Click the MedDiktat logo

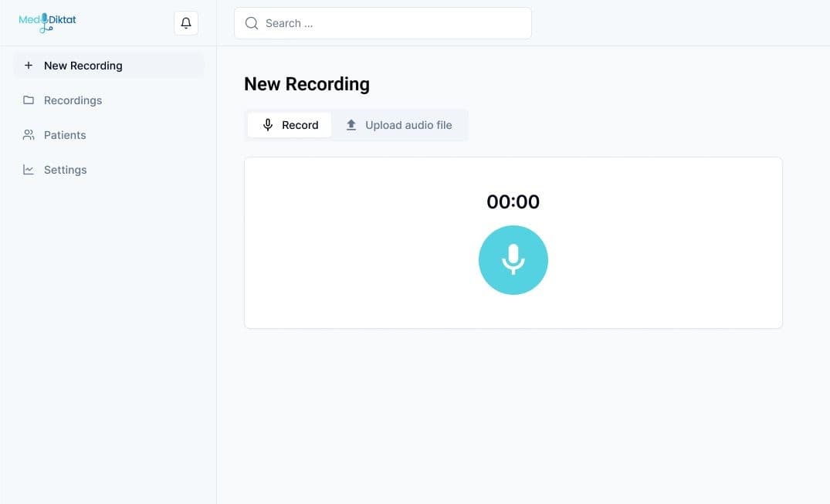pyautogui.click(x=48, y=22)
